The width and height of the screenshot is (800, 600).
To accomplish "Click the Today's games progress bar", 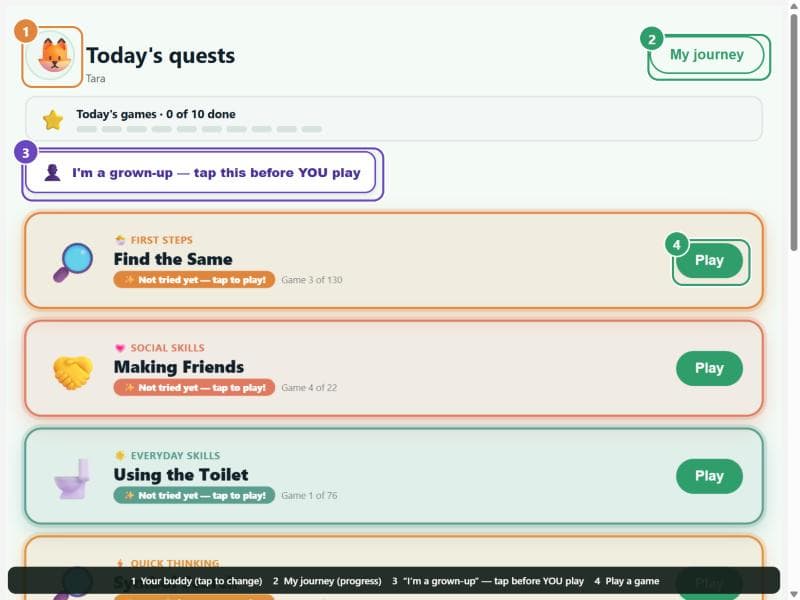I will coord(199,129).
